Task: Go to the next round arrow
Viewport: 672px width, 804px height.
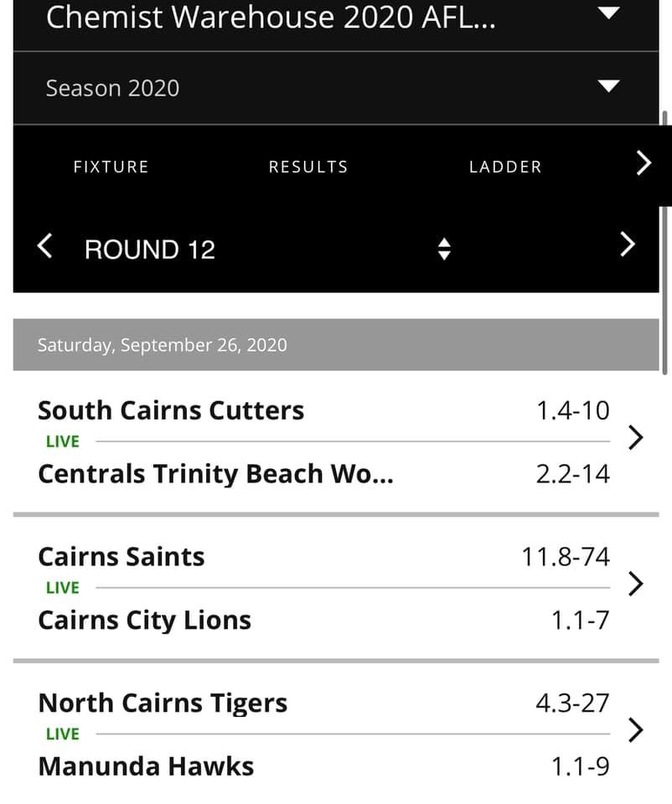Action: tap(628, 244)
